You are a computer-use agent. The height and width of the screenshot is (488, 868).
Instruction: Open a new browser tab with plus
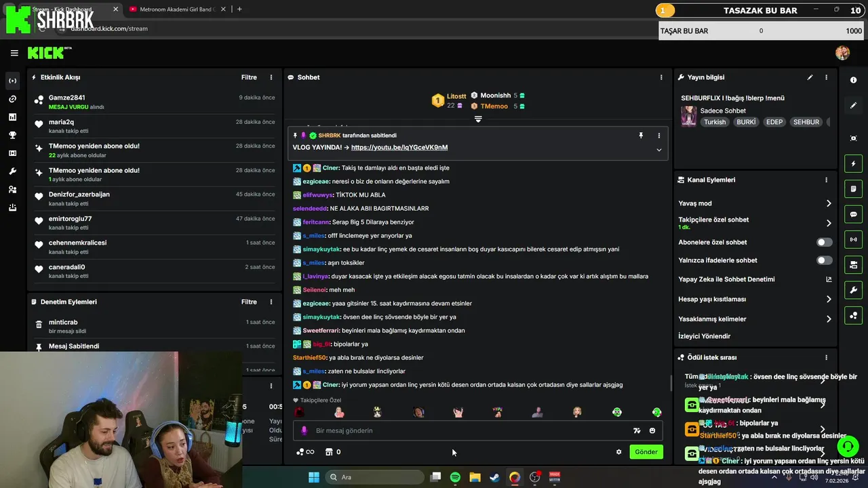pos(239,9)
